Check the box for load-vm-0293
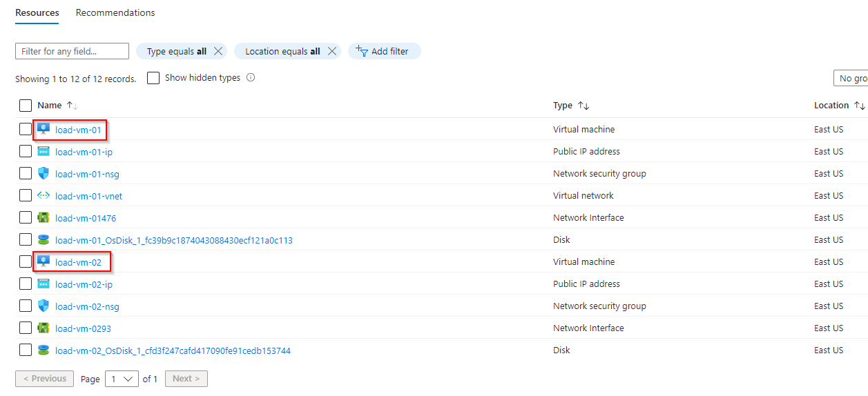The image size is (868, 396). click(26, 328)
